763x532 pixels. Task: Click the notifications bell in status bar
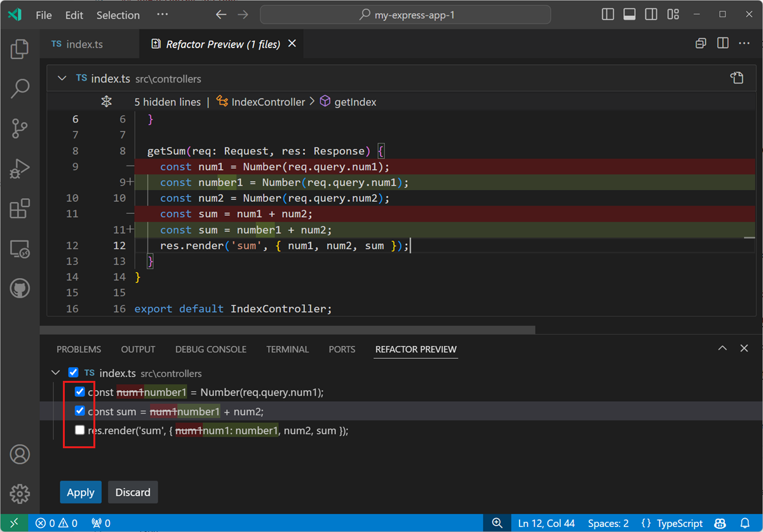click(x=746, y=523)
